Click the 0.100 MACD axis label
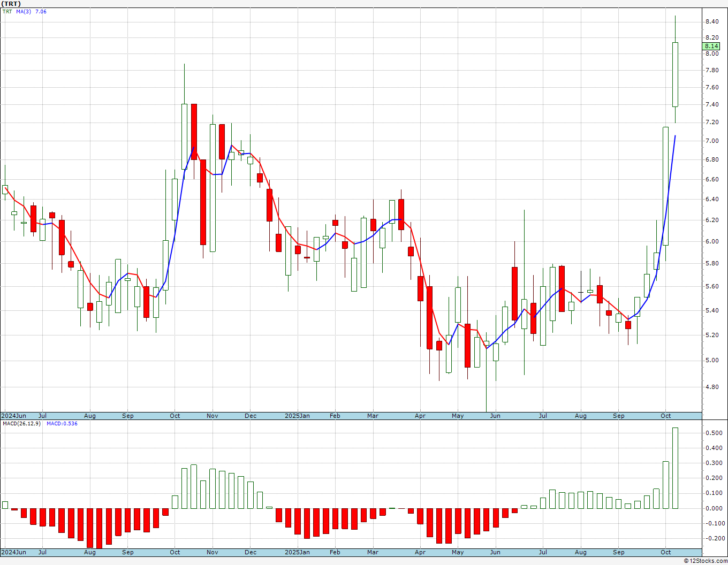Screen dimensions: 728x565 click(713, 493)
